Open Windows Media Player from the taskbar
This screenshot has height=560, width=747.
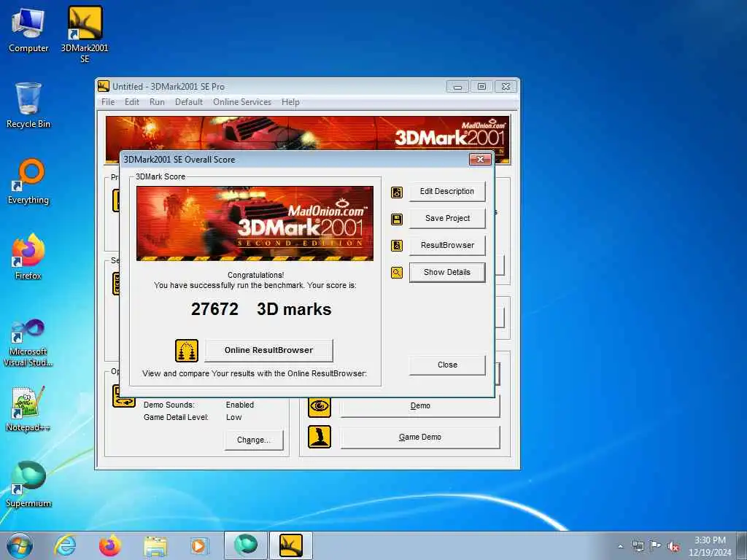tap(198, 545)
